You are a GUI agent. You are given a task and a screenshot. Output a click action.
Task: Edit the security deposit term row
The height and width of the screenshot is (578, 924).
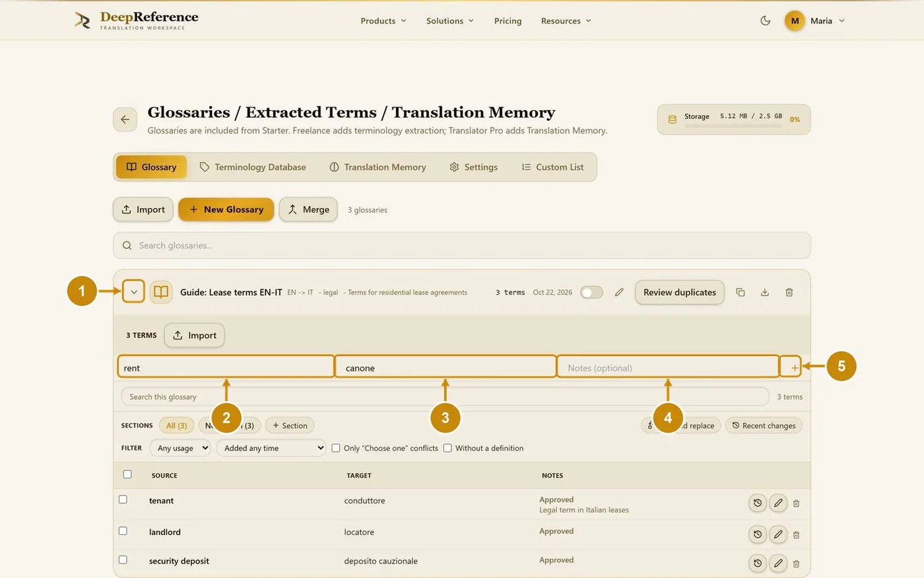[x=779, y=563]
